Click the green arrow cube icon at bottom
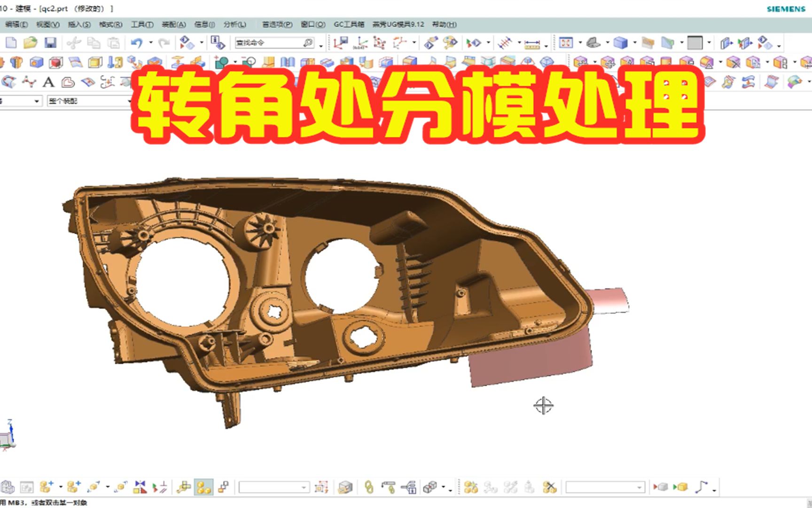Screen dimensions: 812x508 [680, 487]
